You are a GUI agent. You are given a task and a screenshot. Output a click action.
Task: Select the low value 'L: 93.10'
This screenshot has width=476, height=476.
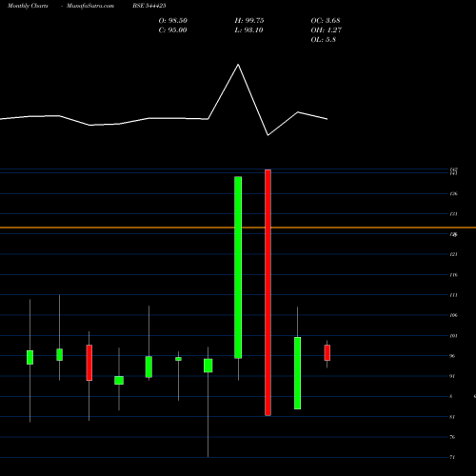click(248, 30)
